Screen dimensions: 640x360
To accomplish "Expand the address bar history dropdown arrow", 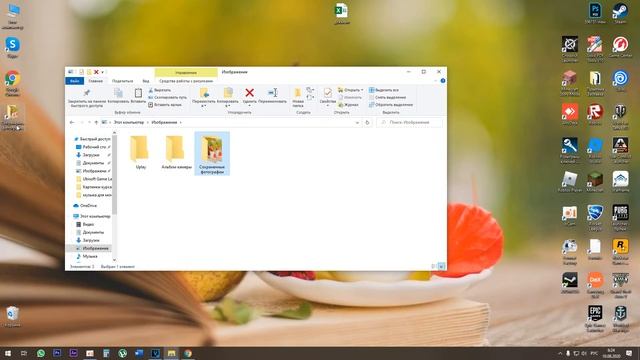I will (357, 122).
